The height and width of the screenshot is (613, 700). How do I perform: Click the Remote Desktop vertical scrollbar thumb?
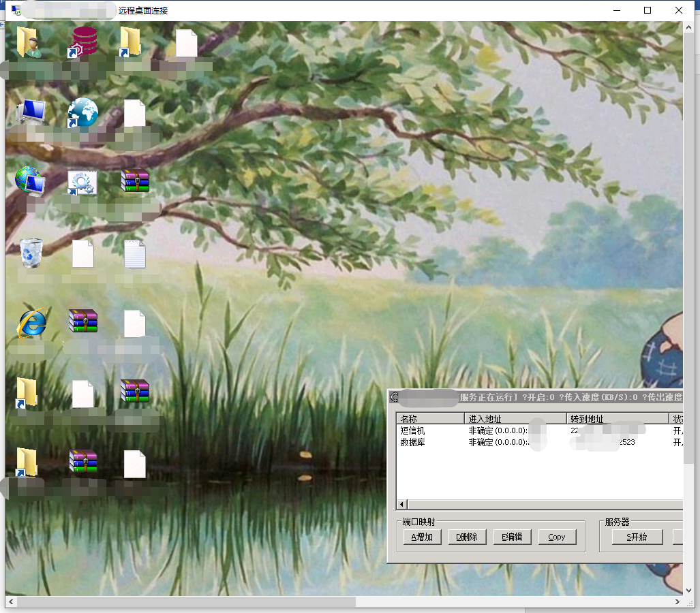click(x=689, y=248)
